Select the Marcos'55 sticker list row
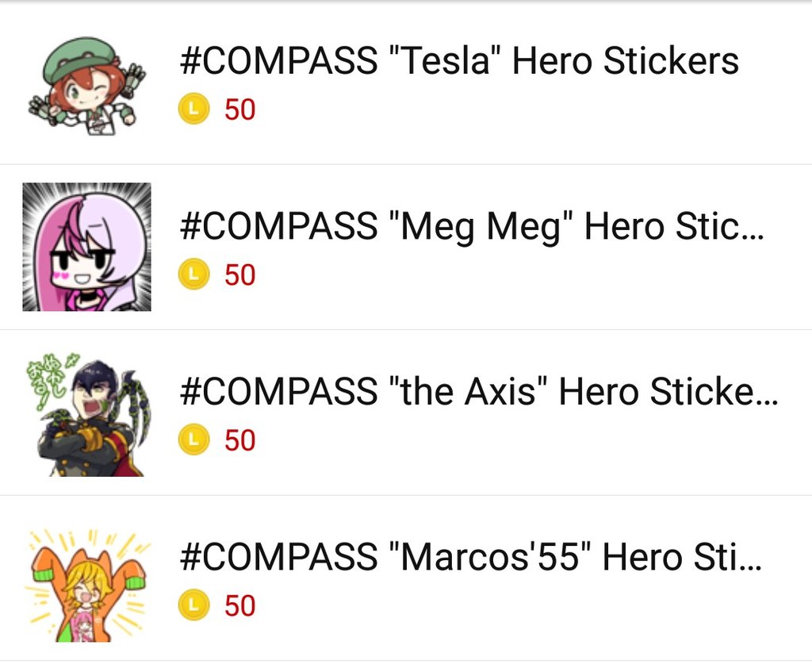Image resolution: width=812 pixels, height=664 pixels. coord(406,578)
